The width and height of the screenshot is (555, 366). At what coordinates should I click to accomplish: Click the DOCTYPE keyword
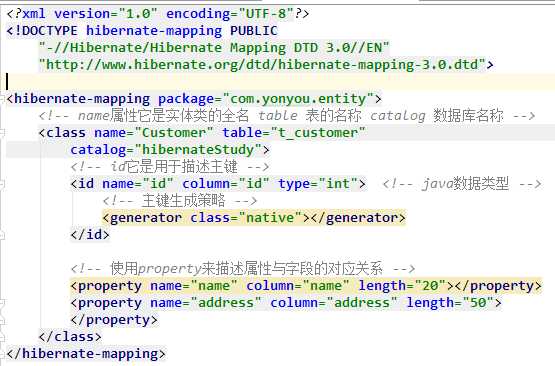tap(49, 30)
